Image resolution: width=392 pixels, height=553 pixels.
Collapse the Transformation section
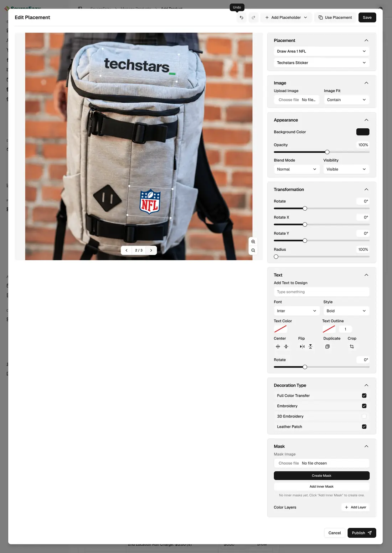pos(366,189)
